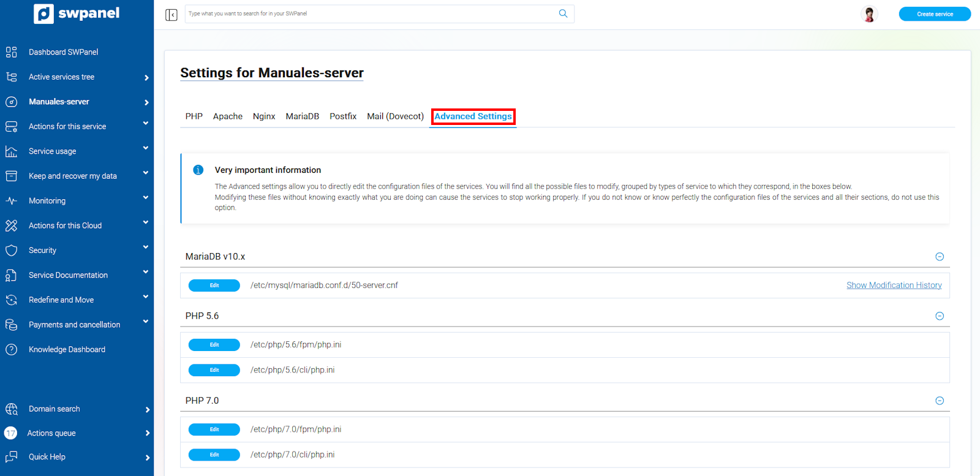Open Show Modification History link
The image size is (980, 476).
[x=894, y=285]
